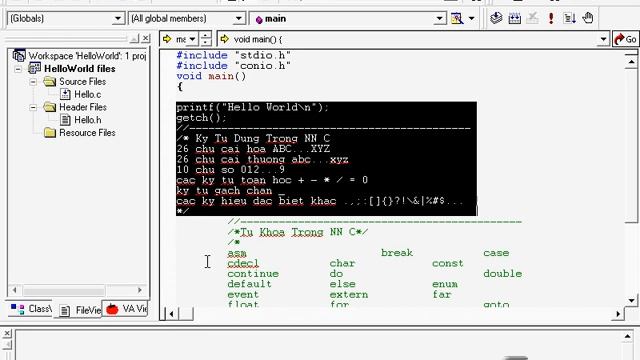Click the red exclamation Execute Program icon
Viewport: 640px width, 360px height.
point(551,18)
